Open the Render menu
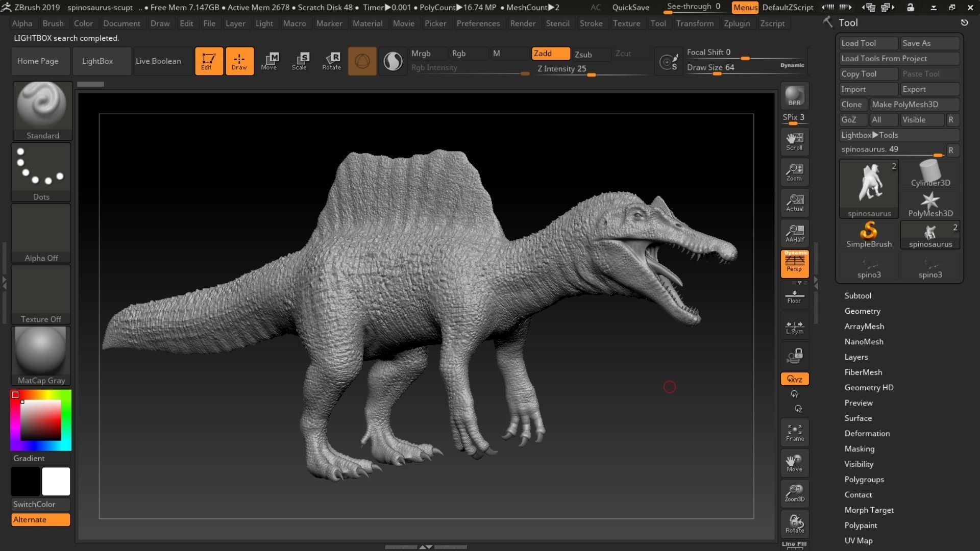 523,23
